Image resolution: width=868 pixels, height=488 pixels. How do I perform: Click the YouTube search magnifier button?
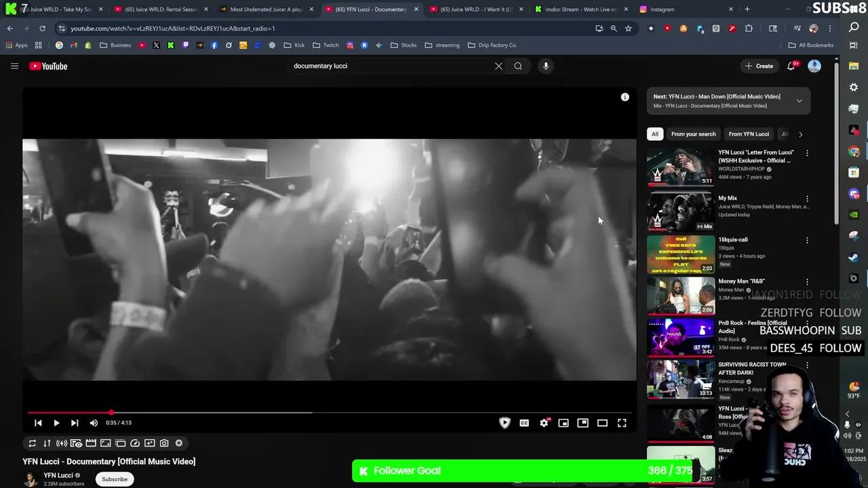click(518, 66)
